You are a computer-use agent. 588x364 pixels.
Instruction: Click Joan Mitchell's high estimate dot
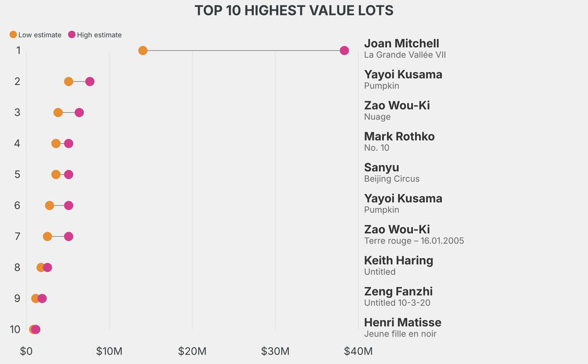click(345, 51)
